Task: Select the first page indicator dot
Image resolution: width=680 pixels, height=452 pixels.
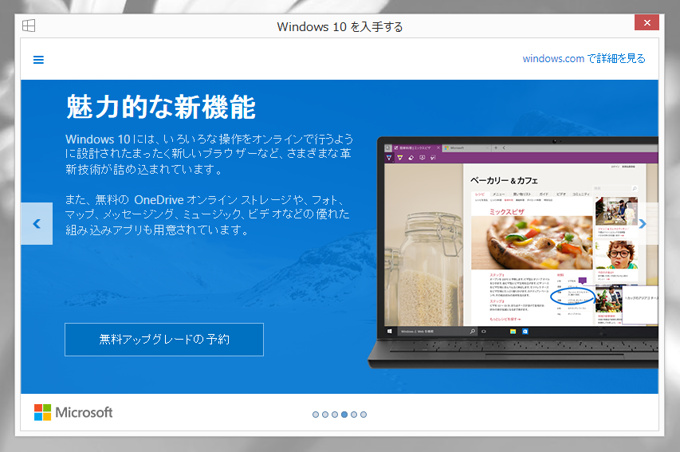Action: [x=315, y=415]
